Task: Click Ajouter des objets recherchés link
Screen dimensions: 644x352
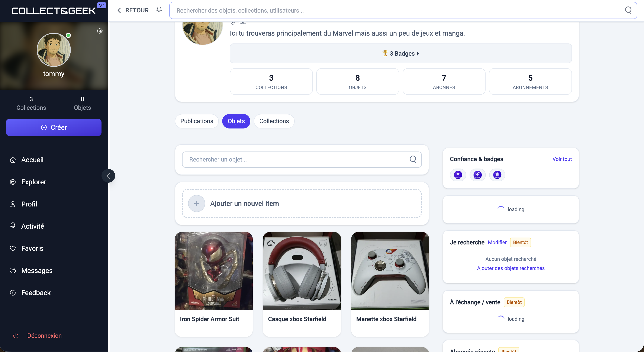Action: click(x=511, y=268)
